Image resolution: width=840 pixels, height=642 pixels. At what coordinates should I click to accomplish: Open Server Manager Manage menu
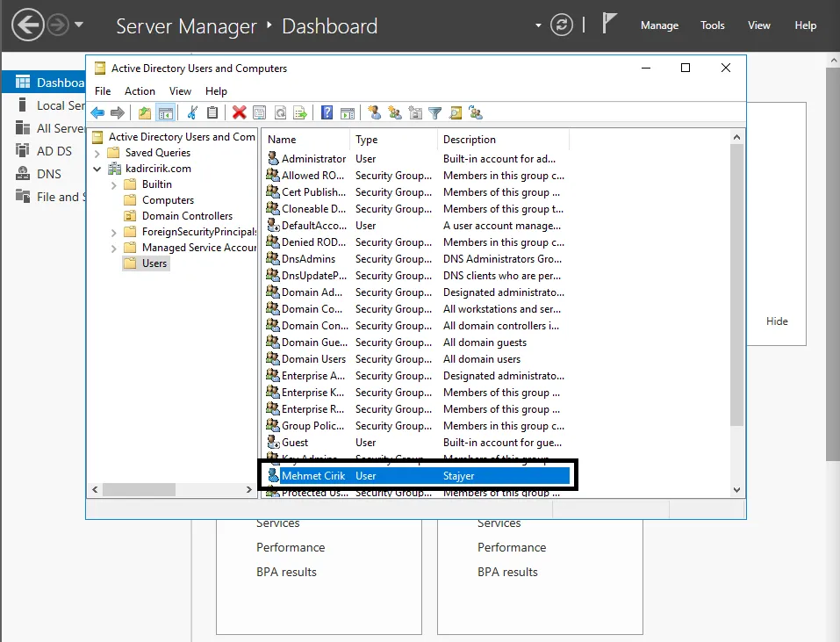click(659, 25)
